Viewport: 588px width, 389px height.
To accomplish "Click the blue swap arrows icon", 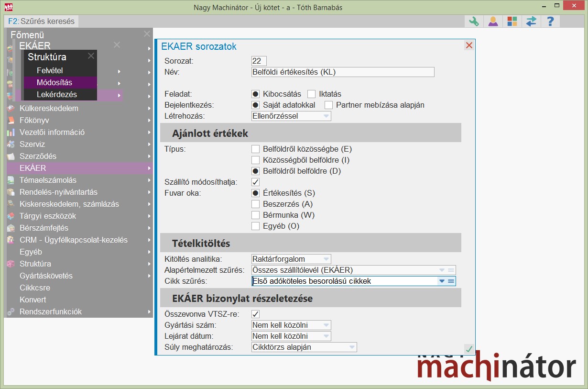I will (x=531, y=22).
